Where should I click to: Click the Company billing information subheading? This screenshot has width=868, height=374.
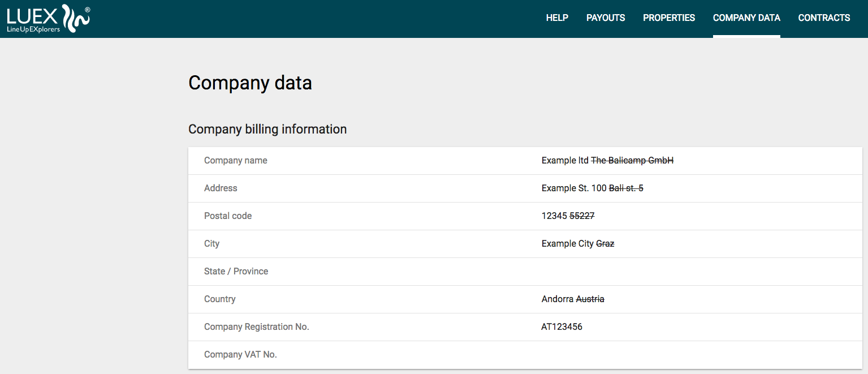(267, 129)
